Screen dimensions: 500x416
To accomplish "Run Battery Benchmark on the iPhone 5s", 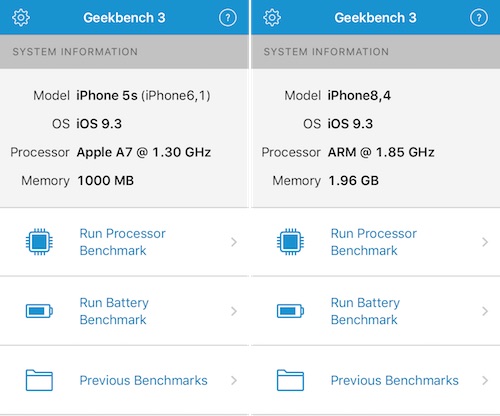I will pyautogui.click(x=124, y=311).
